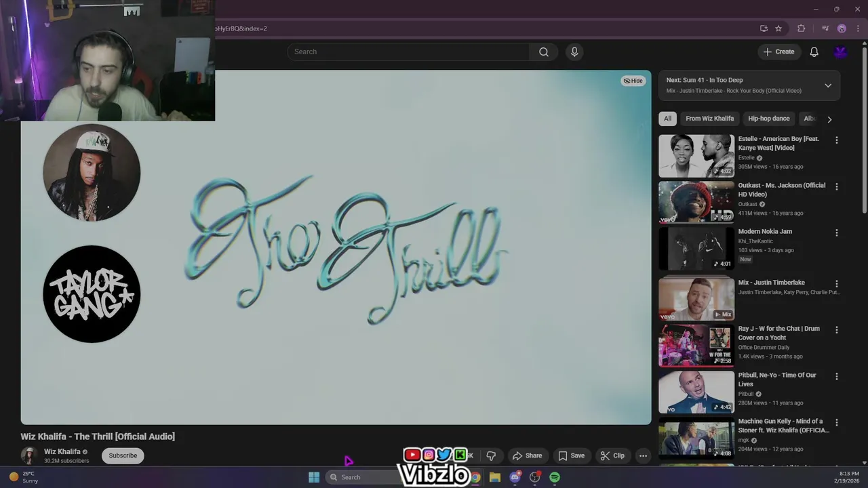Open the YouTube account avatar menu
Viewport: 868px width, 488px height.
point(841,52)
